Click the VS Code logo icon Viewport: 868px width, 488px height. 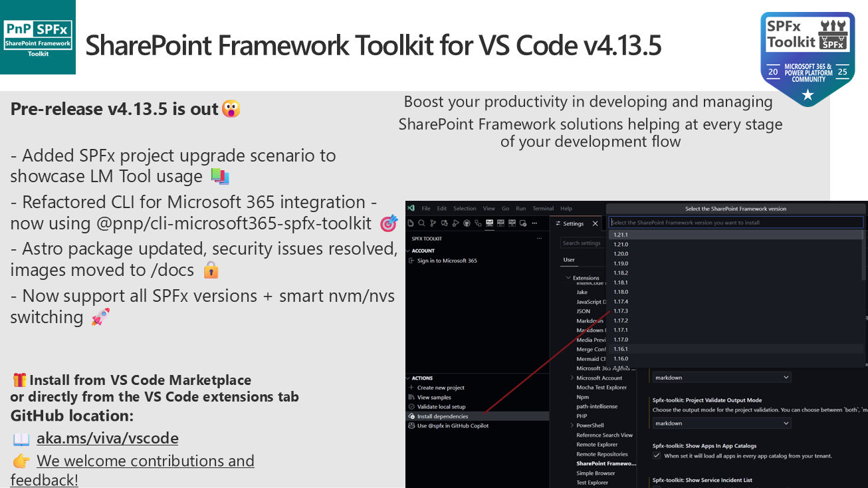coord(411,208)
